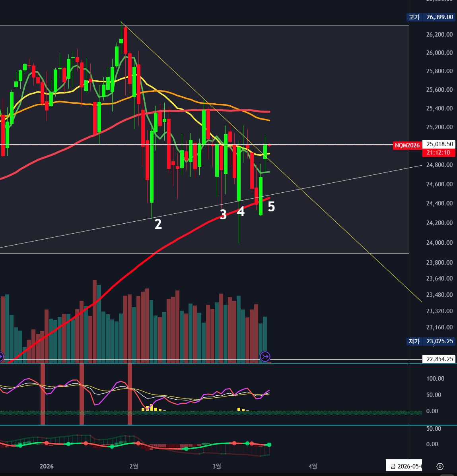
Task: Select the "4" wave label annotation
Action: pyautogui.click(x=241, y=211)
